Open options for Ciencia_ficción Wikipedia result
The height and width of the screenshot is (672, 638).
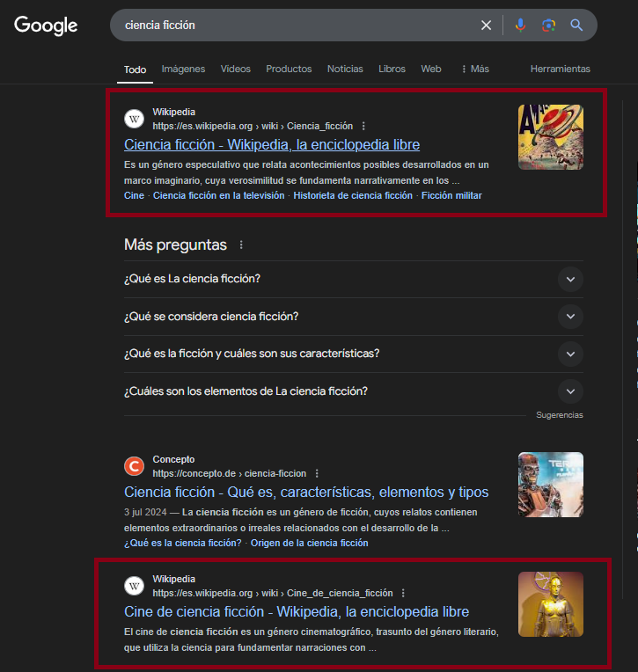click(x=363, y=126)
